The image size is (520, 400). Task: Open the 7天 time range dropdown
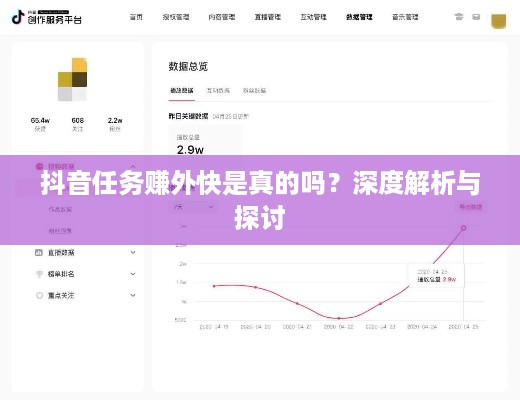[x=193, y=207]
